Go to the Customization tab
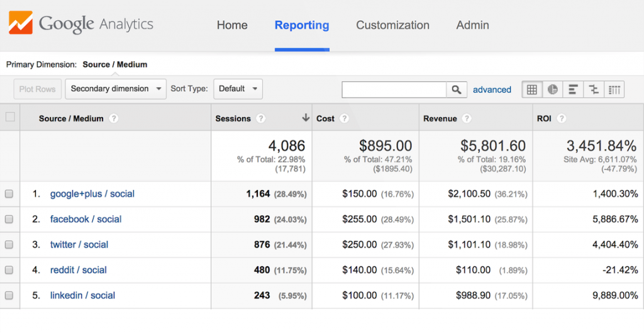 [x=392, y=25]
